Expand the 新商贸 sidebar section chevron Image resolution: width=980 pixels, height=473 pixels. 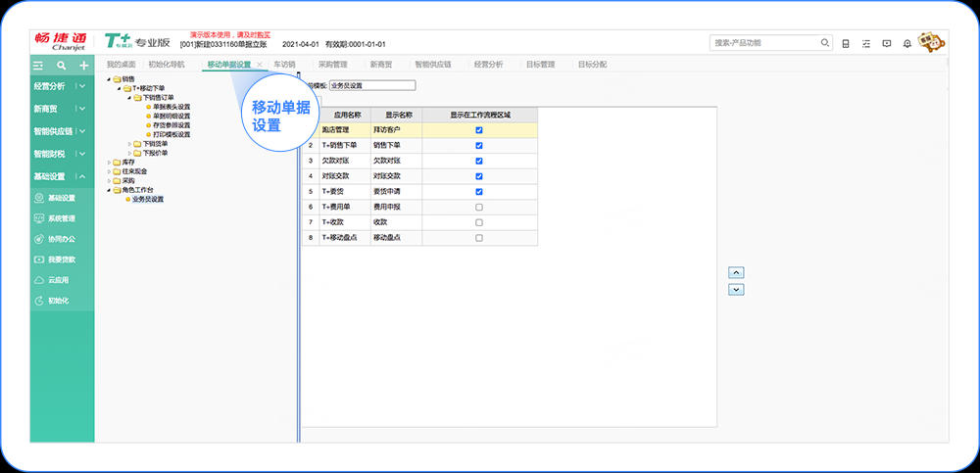[82, 109]
